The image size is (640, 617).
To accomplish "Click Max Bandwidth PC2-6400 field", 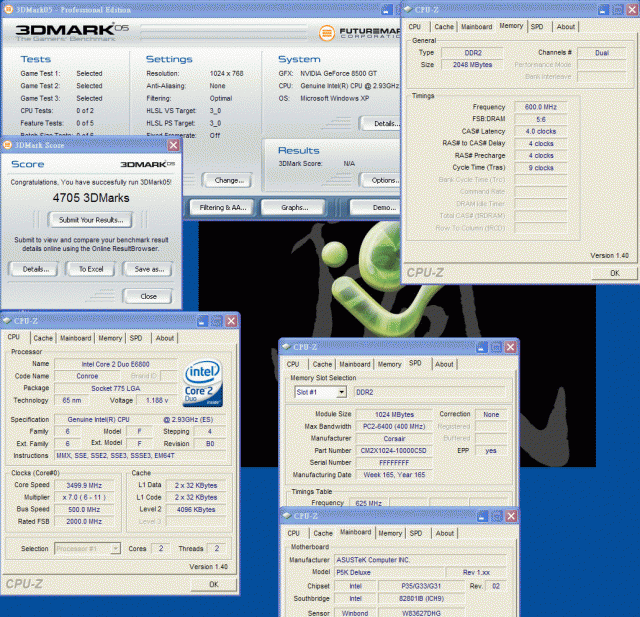I will 393,426.
